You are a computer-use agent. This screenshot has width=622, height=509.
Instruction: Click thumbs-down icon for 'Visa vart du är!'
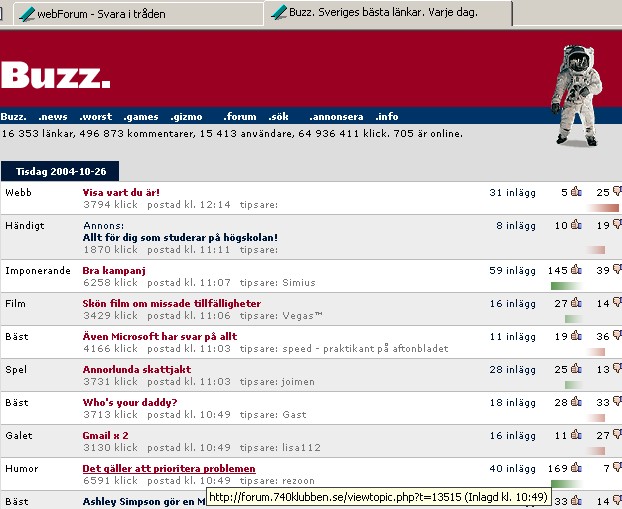click(x=617, y=192)
